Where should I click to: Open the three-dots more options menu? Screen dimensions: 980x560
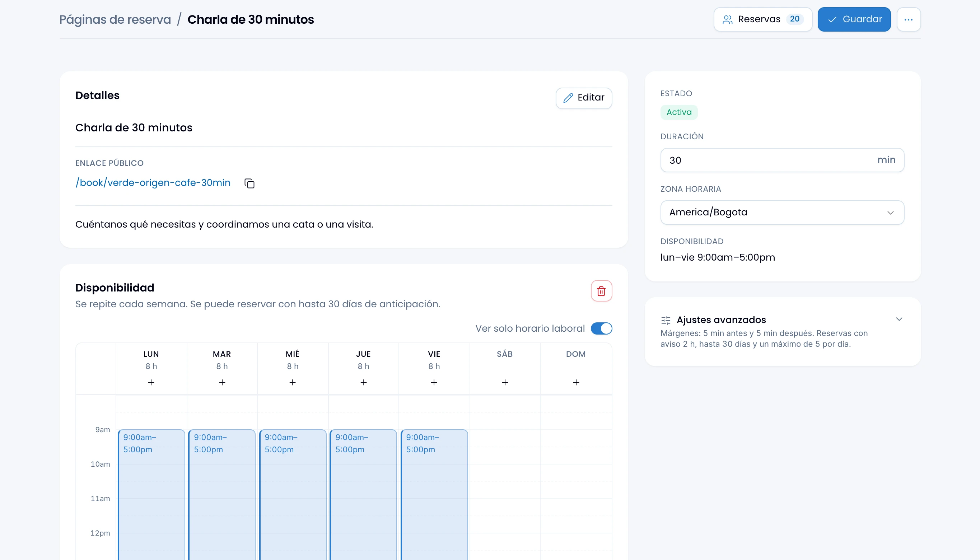coord(909,19)
